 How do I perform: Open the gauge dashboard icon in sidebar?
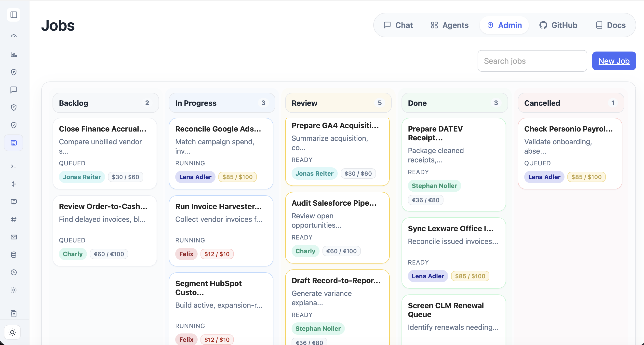(14, 37)
